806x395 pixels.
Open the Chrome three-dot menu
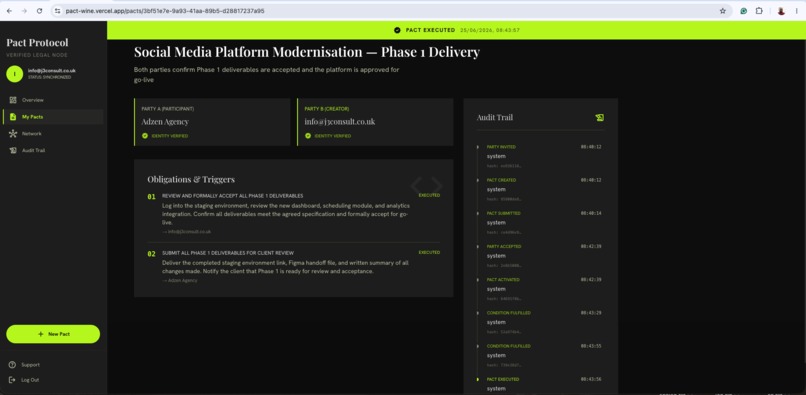797,11
